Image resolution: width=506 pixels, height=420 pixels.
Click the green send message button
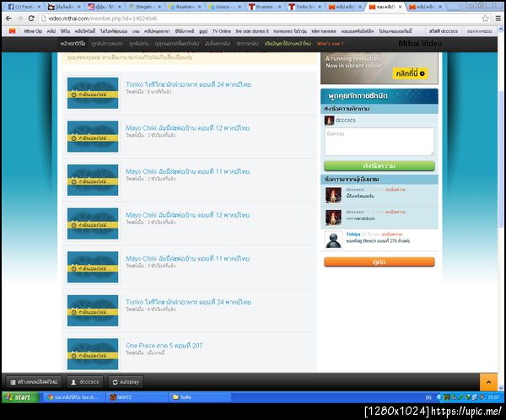pyautogui.click(x=379, y=165)
